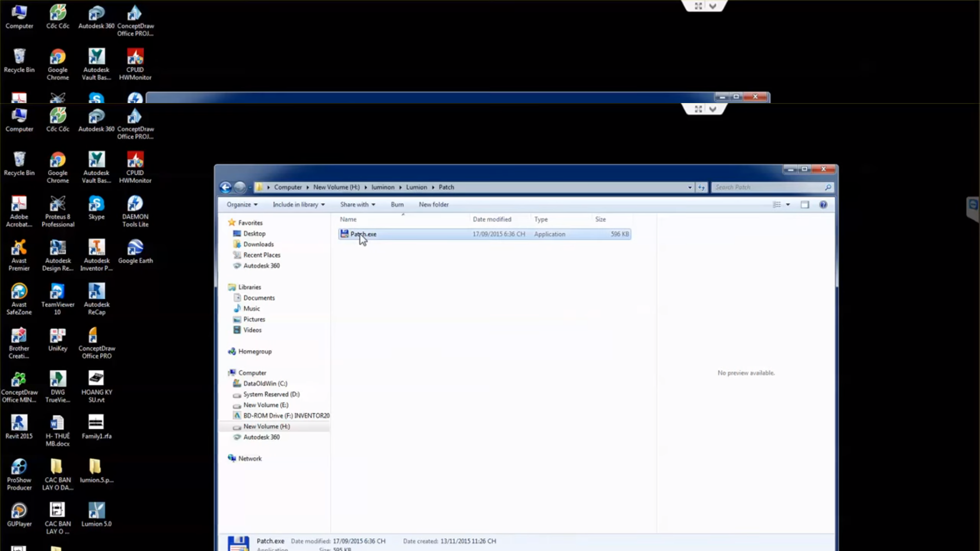The height and width of the screenshot is (551, 980).
Task: Click the Explorer back arrow button
Action: click(225, 187)
